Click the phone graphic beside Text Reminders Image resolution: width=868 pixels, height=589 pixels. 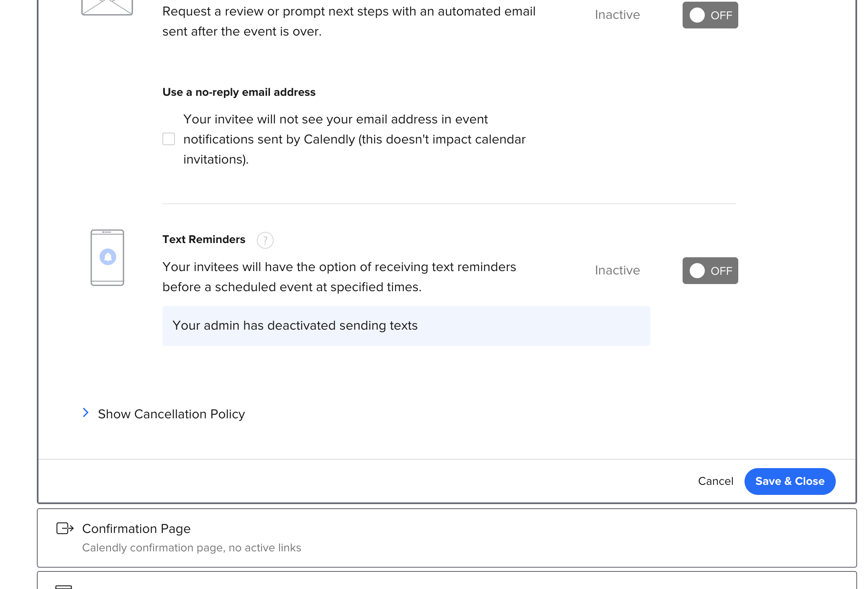click(x=107, y=258)
